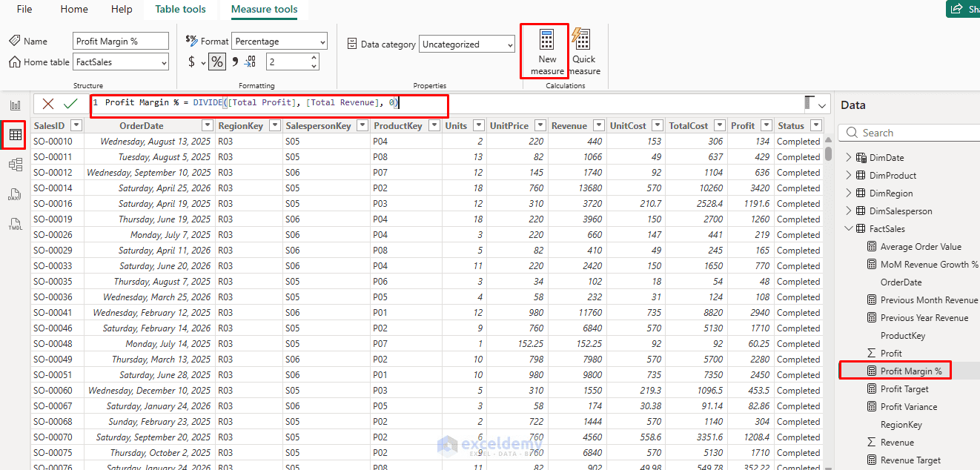The width and height of the screenshot is (980, 470).
Task: Select the Previous Year Revenue measure
Action: point(924,318)
